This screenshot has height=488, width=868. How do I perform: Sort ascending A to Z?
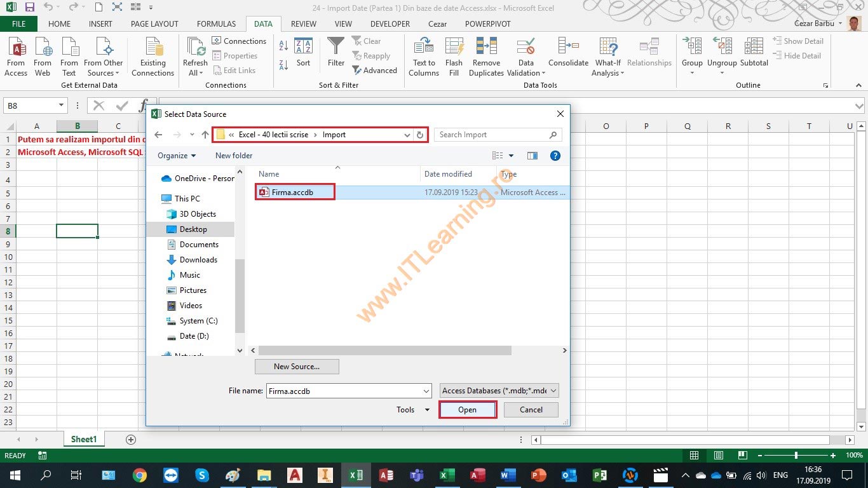pyautogui.click(x=285, y=46)
